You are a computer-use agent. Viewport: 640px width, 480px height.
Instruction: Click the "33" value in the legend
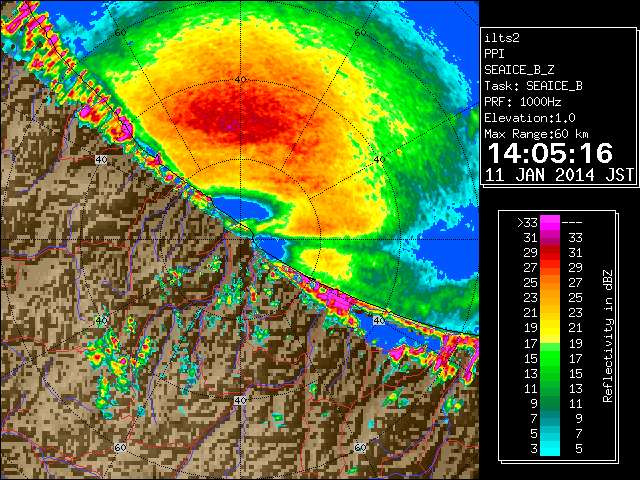[575, 238]
